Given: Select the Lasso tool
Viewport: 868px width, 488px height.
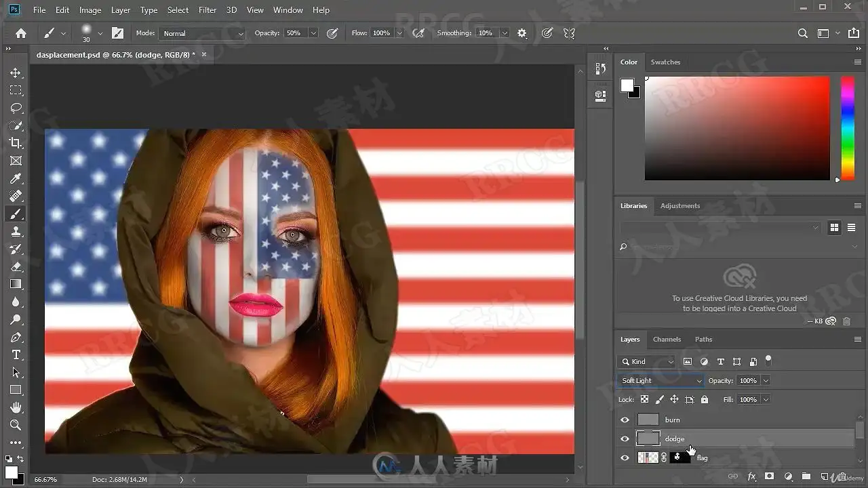Looking at the screenshot, I should pos(16,108).
